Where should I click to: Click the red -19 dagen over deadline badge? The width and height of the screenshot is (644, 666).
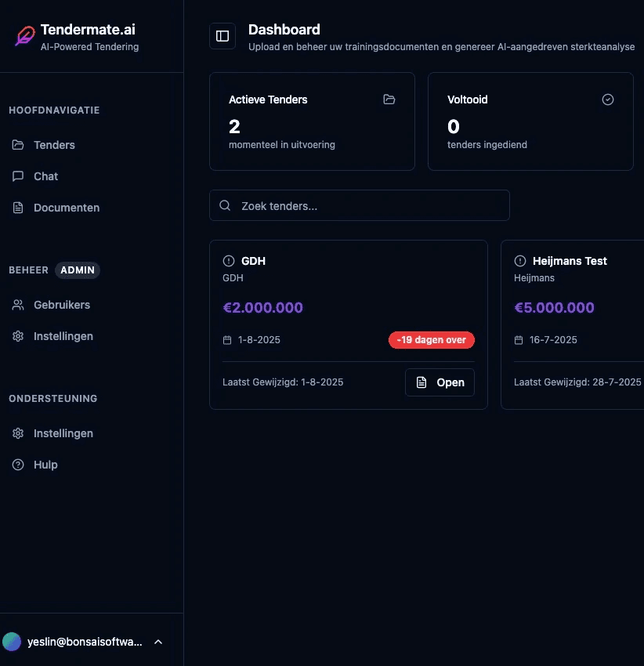coord(432,340)
